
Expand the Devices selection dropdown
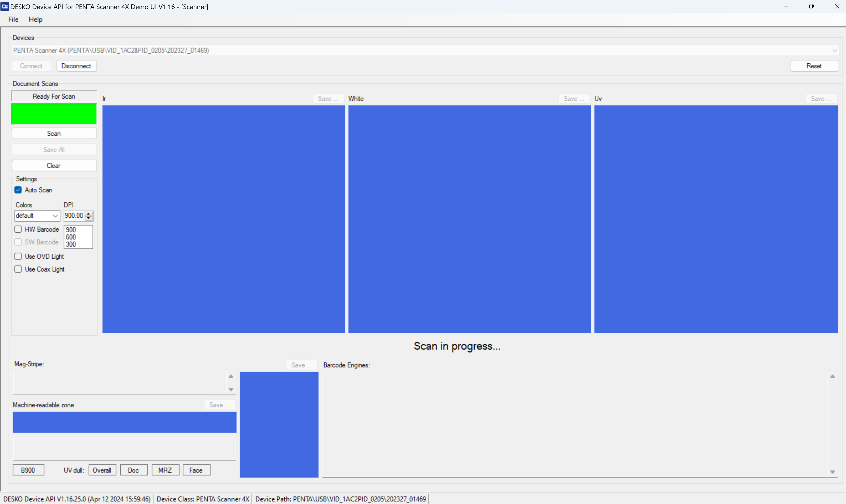point(834,50)
